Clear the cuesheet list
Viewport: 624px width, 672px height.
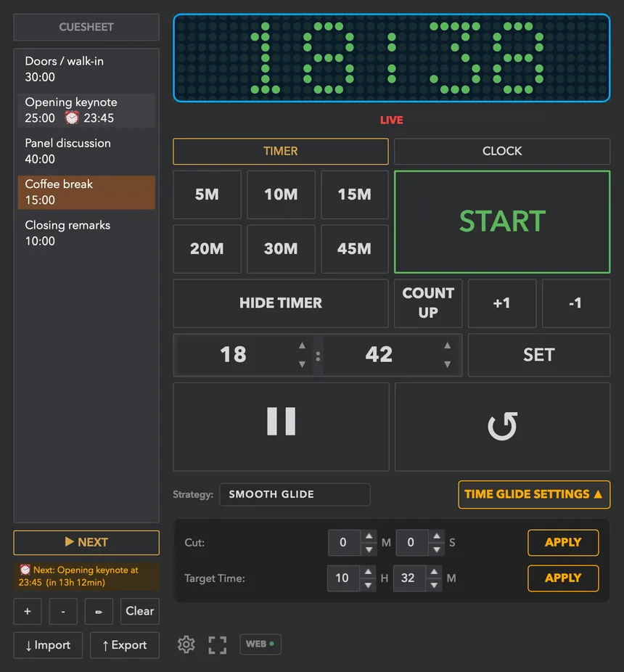(x=140, y=611)
